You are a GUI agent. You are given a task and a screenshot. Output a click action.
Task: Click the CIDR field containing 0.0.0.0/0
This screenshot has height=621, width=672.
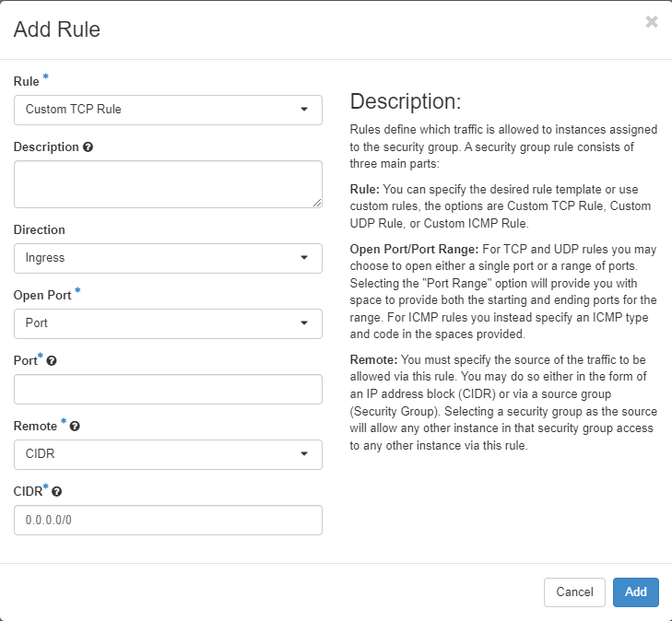[x=168, y=520]
